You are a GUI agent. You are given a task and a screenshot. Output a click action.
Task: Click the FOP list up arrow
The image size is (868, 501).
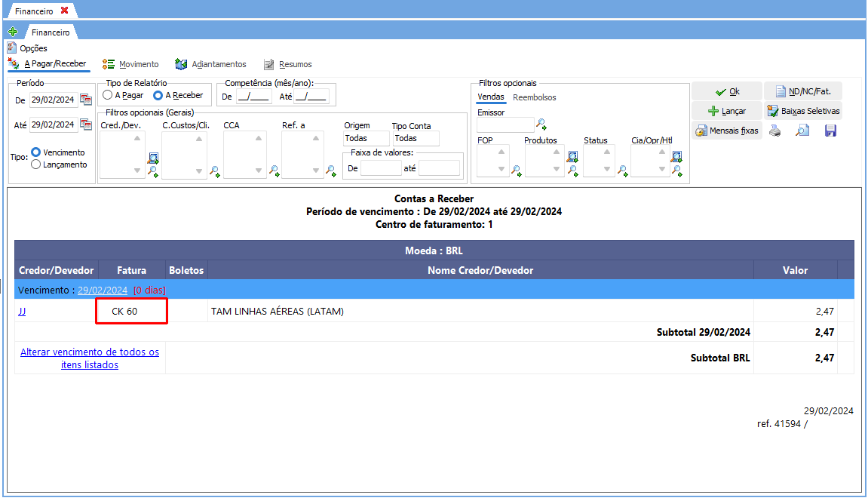click(501, 152)
